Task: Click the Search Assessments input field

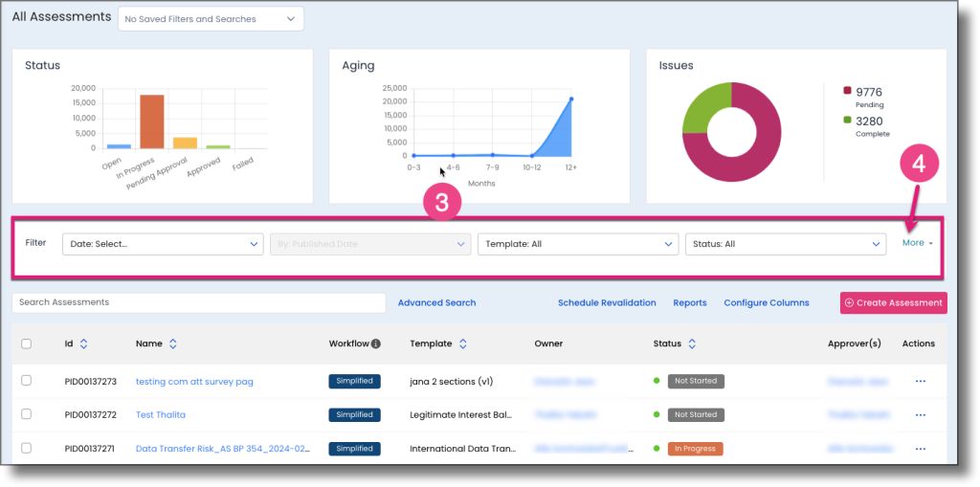Action: tap(199, 303)
